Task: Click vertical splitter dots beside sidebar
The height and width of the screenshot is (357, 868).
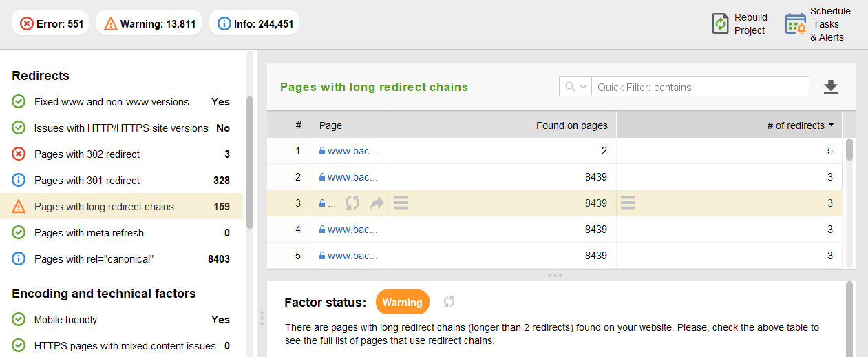Action: tap(261, 318)
